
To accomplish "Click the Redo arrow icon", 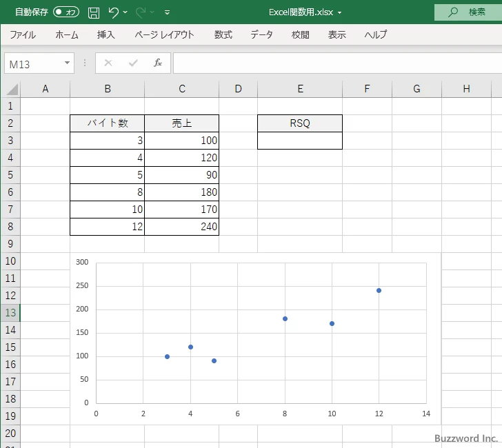I will 140,12.
